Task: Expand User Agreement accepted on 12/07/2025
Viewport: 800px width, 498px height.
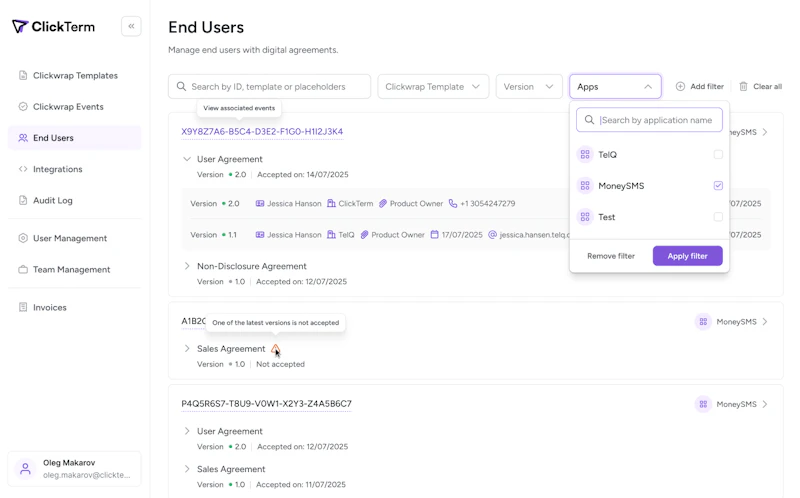Action: point(187,431)
